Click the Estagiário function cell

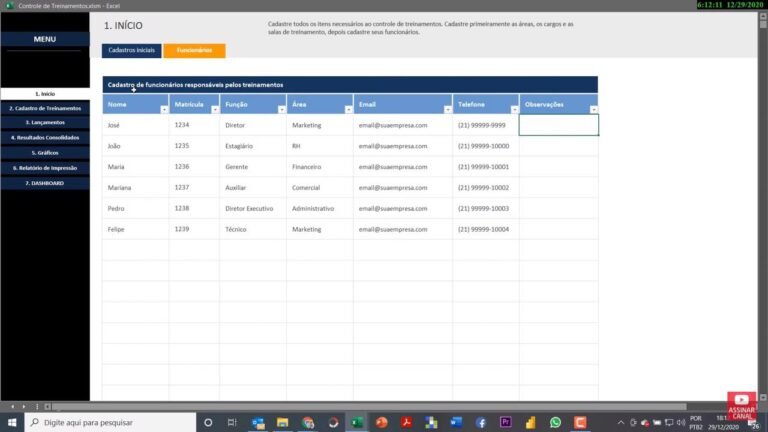[253, 146]
